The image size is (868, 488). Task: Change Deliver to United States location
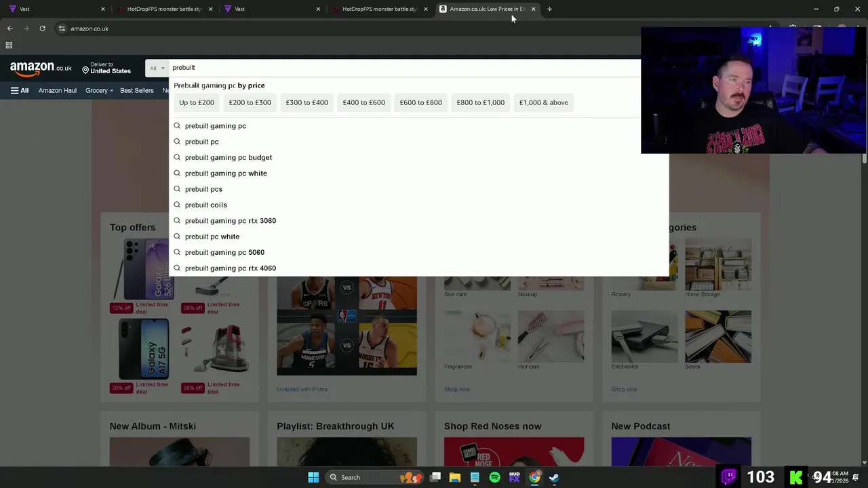pyautogui.click(x=106, y=68)
